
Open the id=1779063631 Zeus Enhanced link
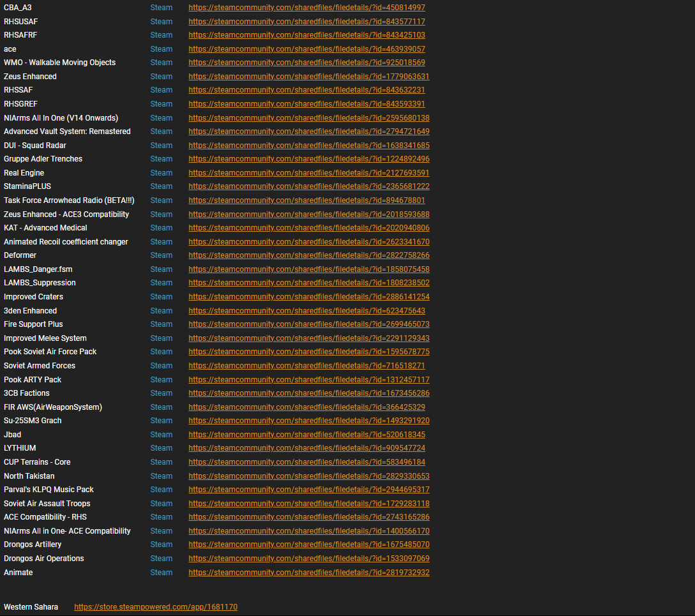(309, 76)
